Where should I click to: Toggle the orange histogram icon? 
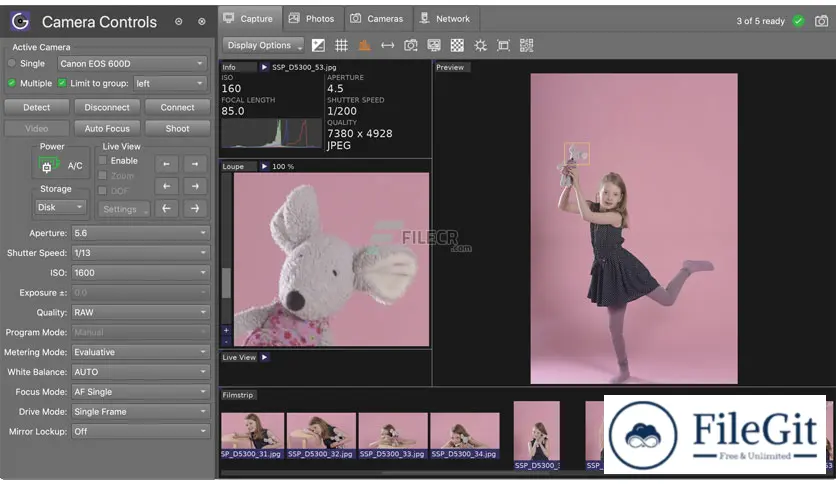(365, 45)
